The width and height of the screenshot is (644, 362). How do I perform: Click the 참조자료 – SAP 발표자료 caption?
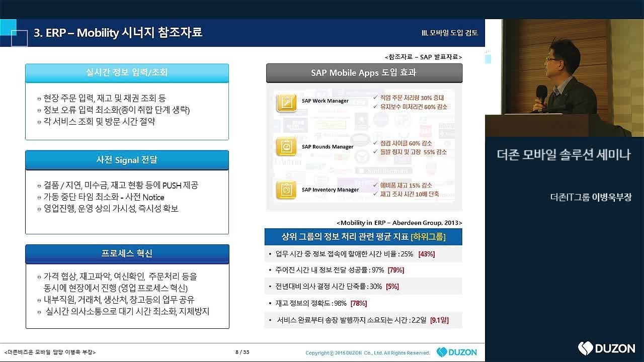coord(423,57)
